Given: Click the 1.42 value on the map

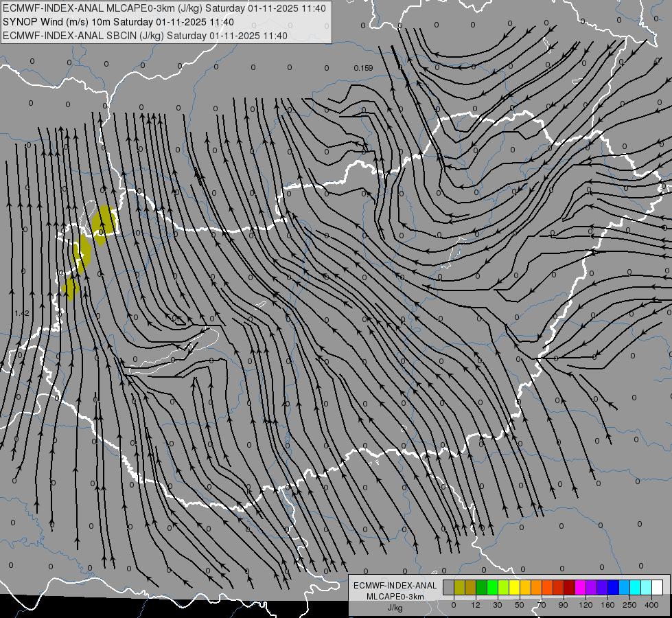Looking at the screenshot, I should [21, 313].
